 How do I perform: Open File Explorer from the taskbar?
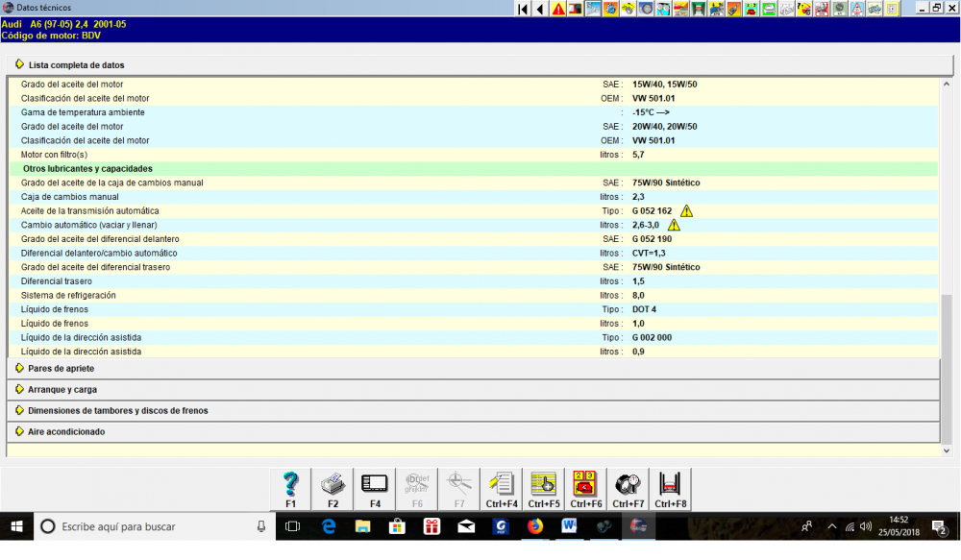point(363,526)
